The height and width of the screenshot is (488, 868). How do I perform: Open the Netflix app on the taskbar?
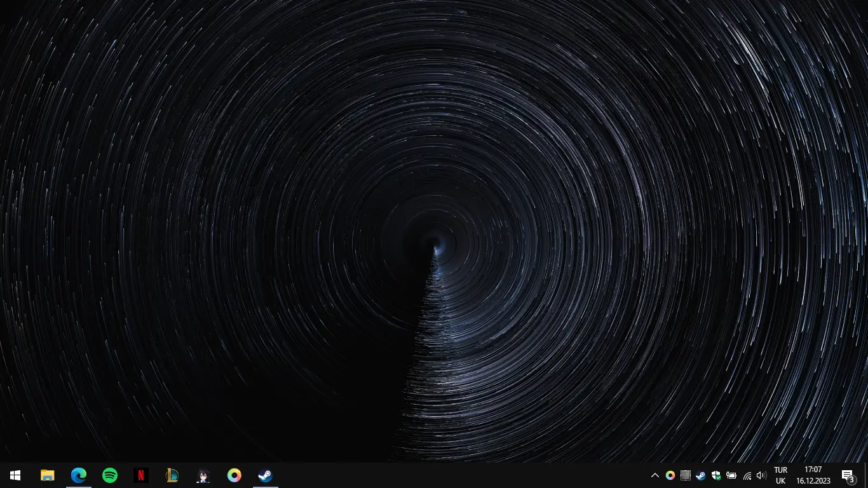pyautogui.click(x=141, y=475)
